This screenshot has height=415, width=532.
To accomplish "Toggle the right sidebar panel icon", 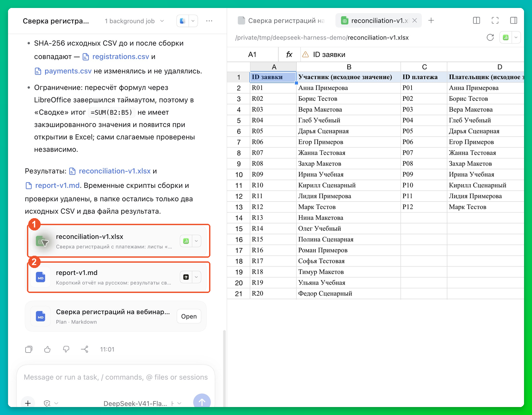I will [x=514, y=20].
